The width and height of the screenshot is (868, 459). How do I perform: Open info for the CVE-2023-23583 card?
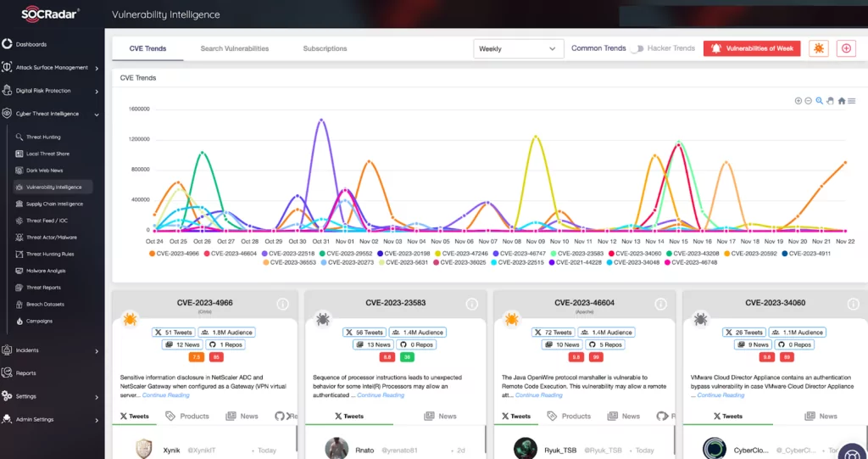[471, 304]
